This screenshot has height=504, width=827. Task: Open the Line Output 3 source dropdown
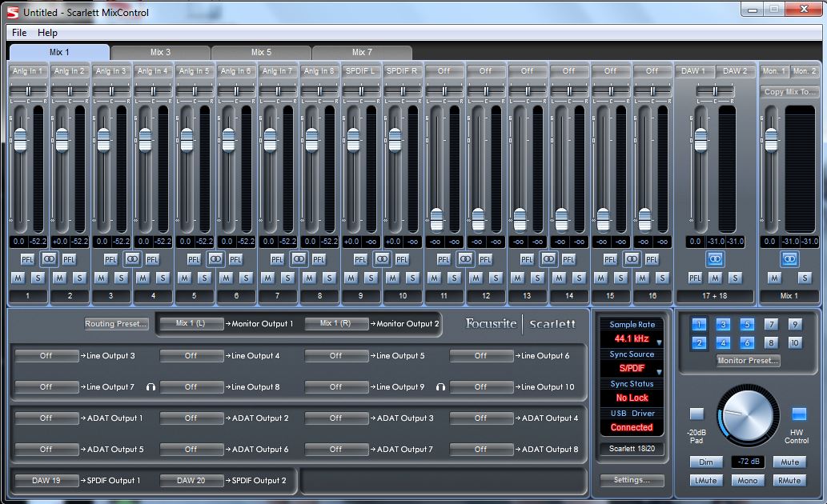46,355
